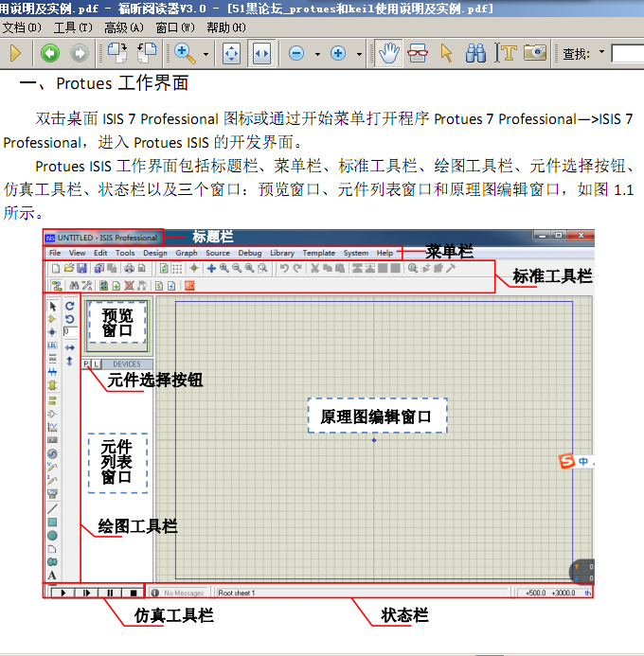Click the stop simulation button in the ISIS figure
644x656 pixels.
coord(134,593)
